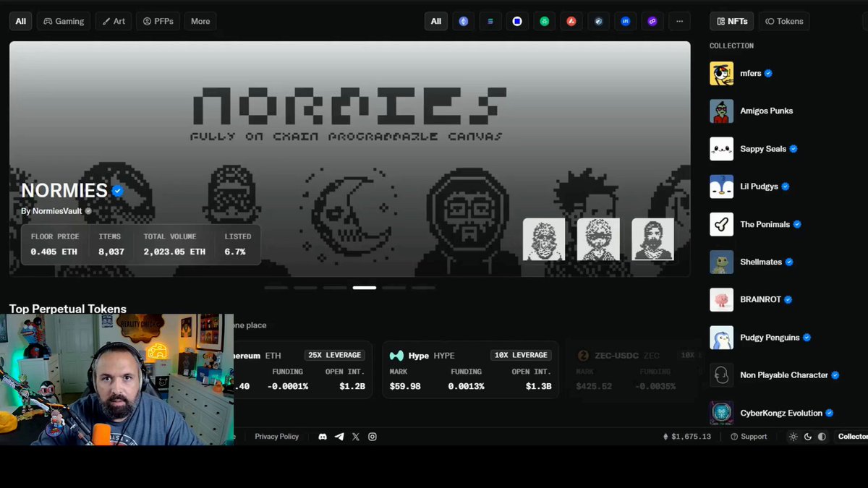Click the Total Volume 2,023.05 ETH stat
Screen dimensions: 868x488
click(174, 244)
